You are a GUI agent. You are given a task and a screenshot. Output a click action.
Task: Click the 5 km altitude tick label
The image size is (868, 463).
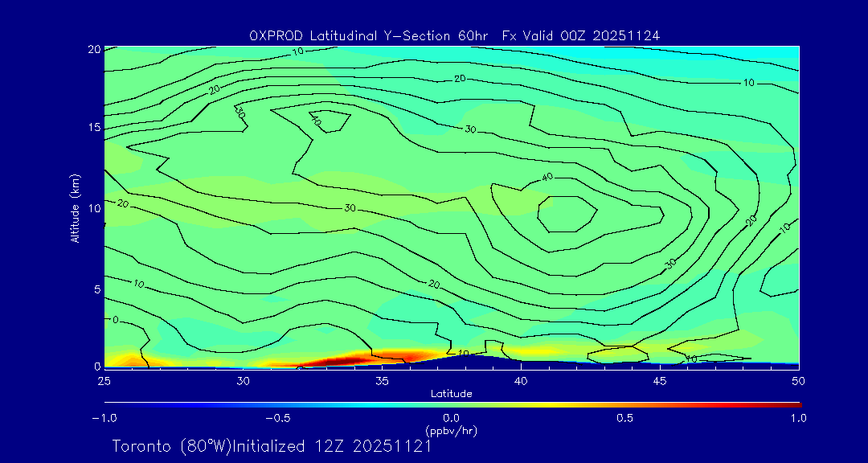pyautogui.click(x=95, y=289)
